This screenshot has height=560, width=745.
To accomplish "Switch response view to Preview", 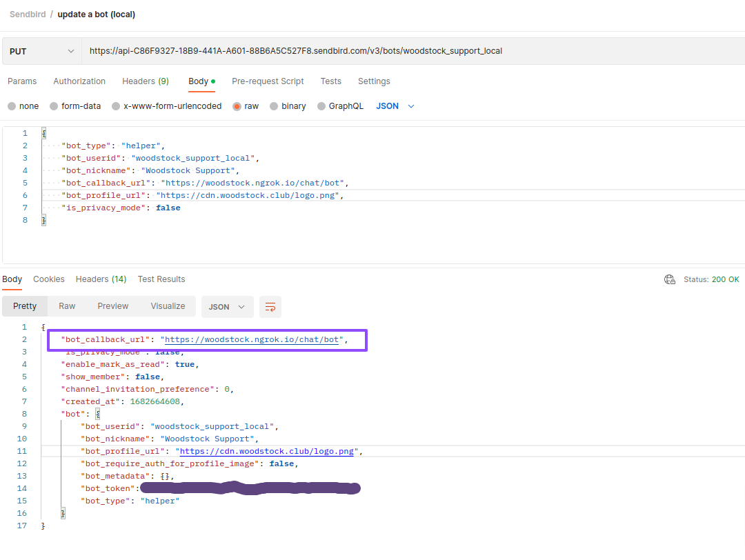I will [x=113, y=306].
